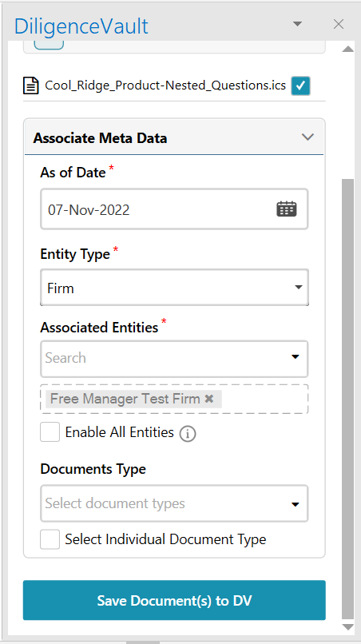Tick Select Individual Document Type checkbox
The width and height of the screenshot is (361, 644).
[x=50, y=539]
